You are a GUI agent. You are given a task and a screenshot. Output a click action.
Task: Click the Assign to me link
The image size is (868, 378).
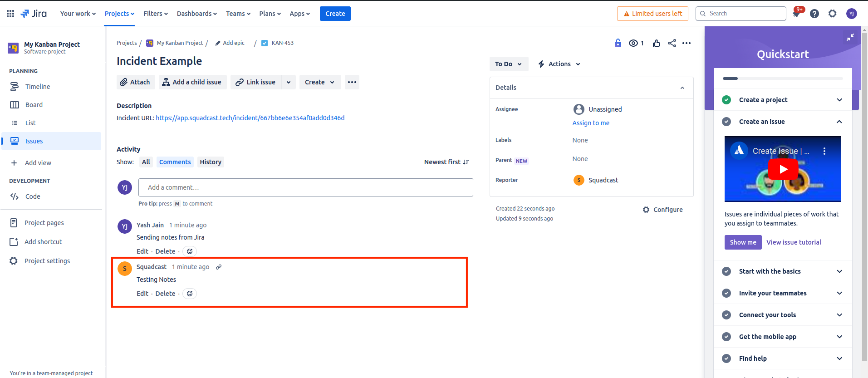[x=590, y=123]
